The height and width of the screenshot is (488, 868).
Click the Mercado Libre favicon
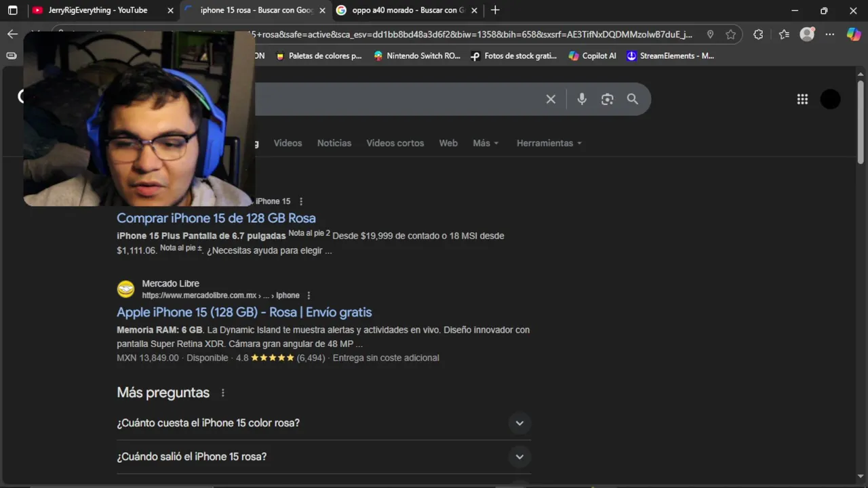pyautogui.click(x=126, y=289)
